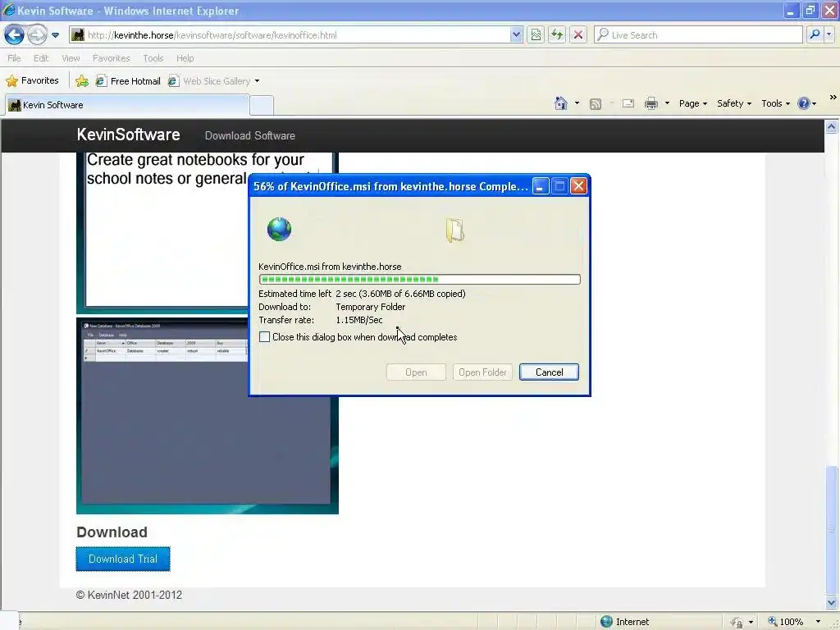The height and width of the screenshot is (630, 840).
Task: Click the globe icon in download dialog
Action: click(x=279, y=230)
